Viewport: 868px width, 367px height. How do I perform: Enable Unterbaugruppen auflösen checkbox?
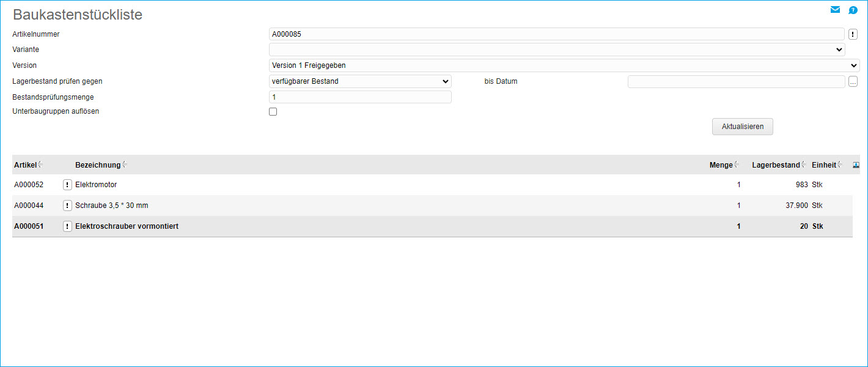tap(273, 112)
